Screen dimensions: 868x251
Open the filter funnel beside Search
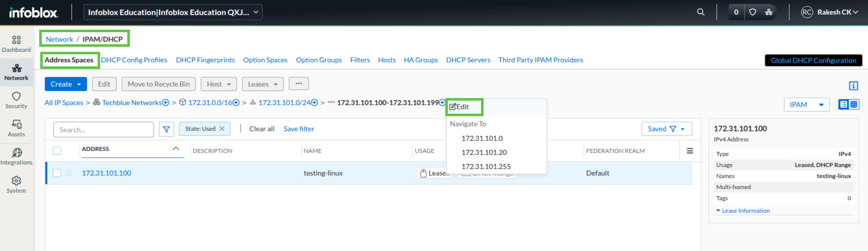tap(166, 129)
